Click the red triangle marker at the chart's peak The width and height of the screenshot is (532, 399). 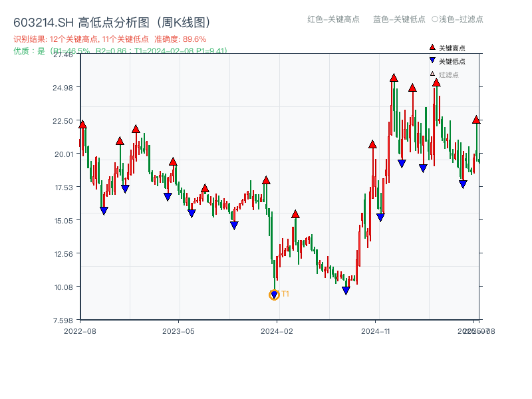tap(394, 78)
